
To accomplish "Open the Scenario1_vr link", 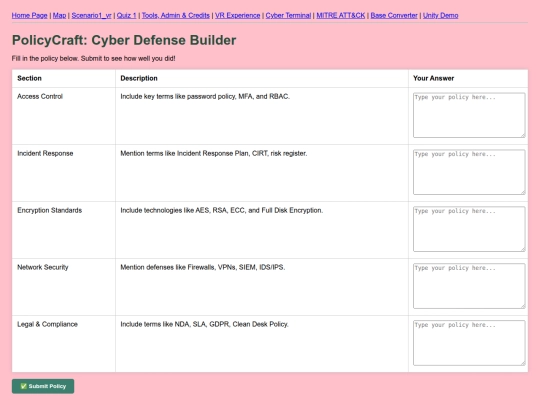I will (x=92, y=15).
